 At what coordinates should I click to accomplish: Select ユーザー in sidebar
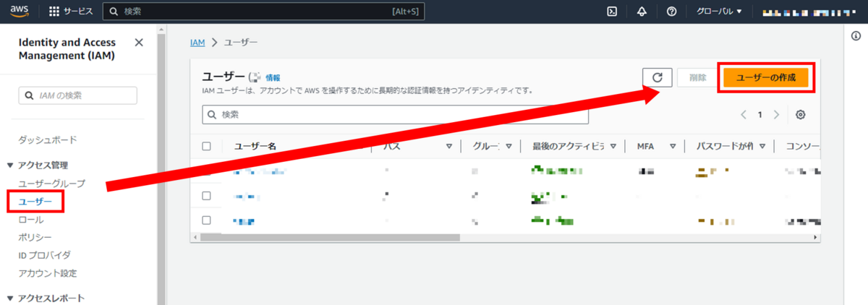click(35, 202)
